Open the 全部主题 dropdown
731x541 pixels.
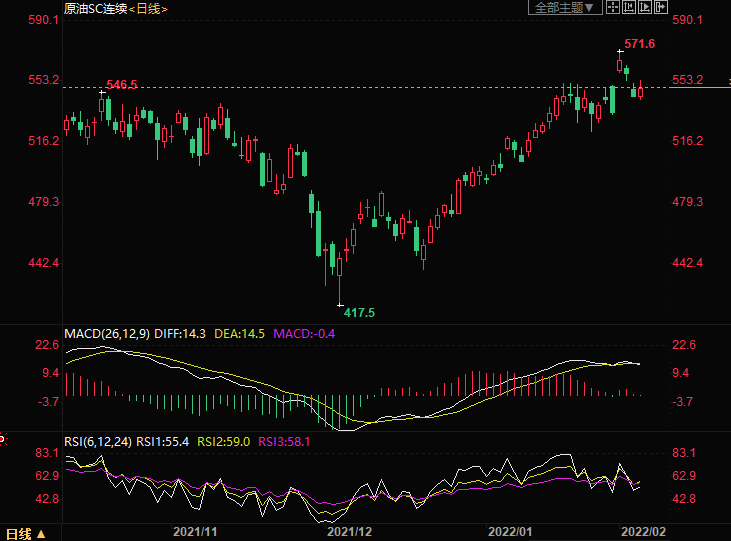(x=564, y=8)
